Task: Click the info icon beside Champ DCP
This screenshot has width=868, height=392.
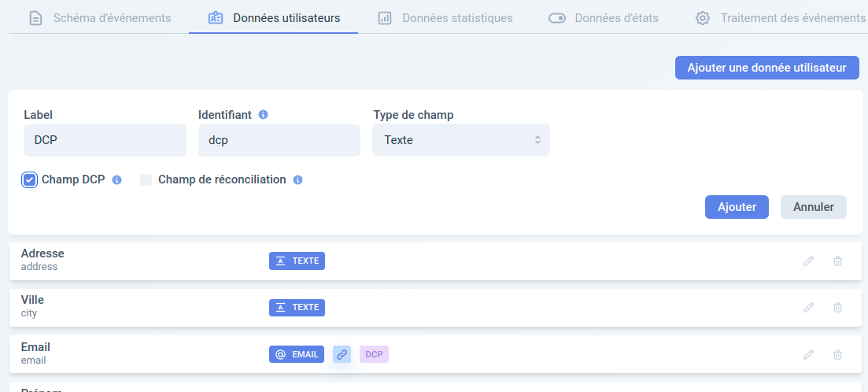Action: [116, 180]
